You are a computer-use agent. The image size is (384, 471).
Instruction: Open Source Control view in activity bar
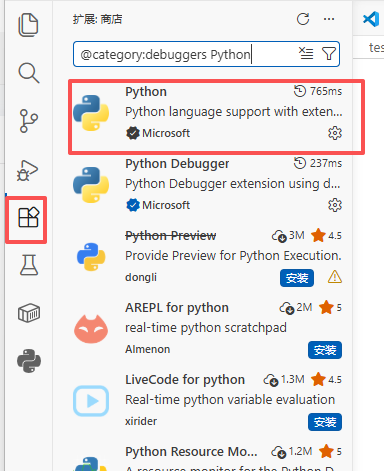pyautogui.click(x=29, y=121)
